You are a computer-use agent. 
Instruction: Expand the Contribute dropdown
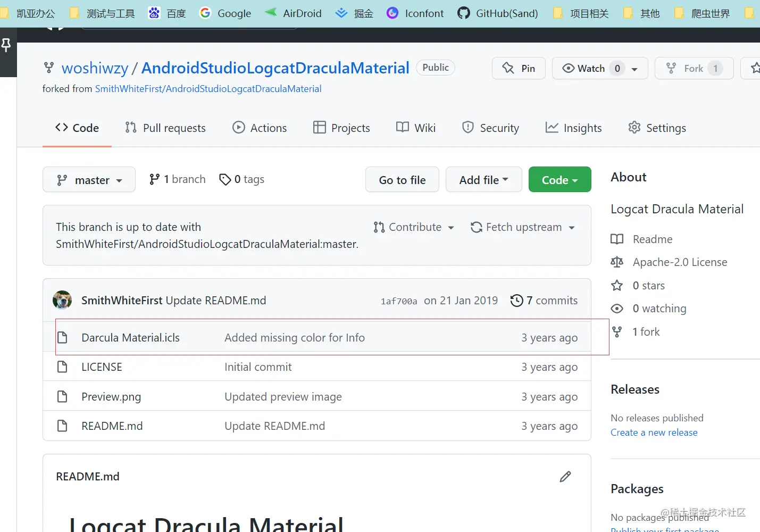pos(414,227)
